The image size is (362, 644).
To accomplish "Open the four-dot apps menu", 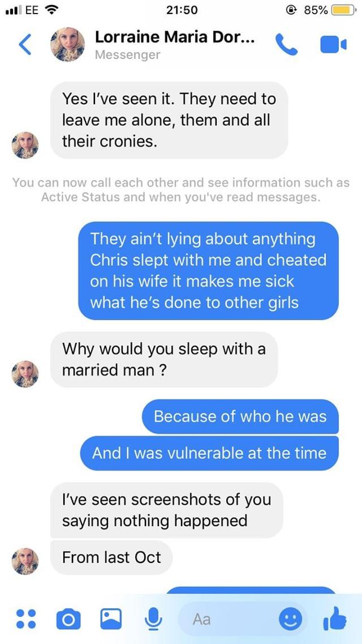I will (x=26, y=619).
